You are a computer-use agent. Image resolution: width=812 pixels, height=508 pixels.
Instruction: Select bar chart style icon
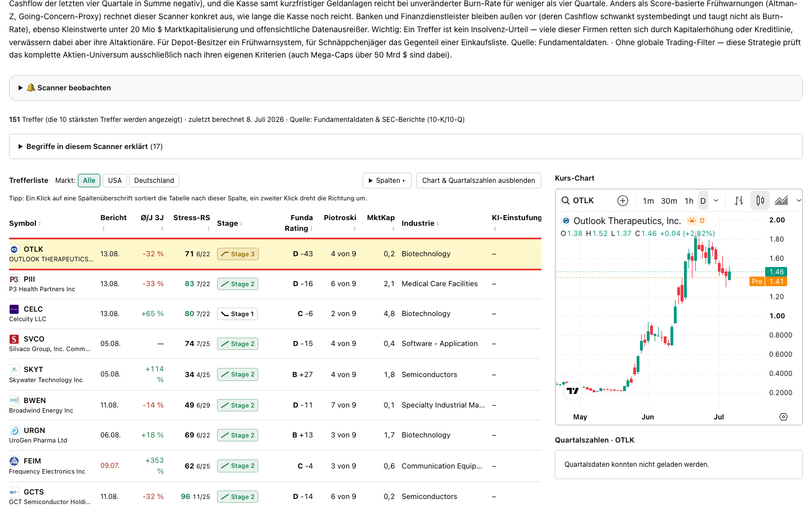click(739, 200)
